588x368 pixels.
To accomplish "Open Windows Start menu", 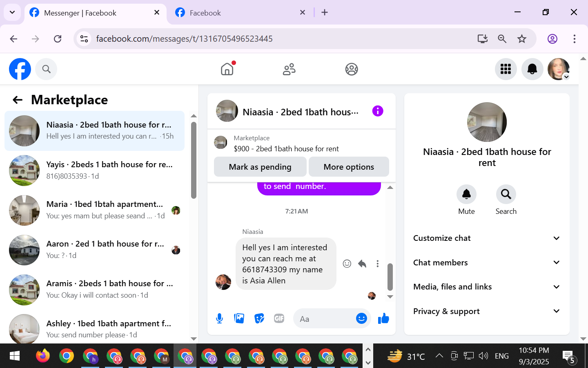I will tap(15, 356).
